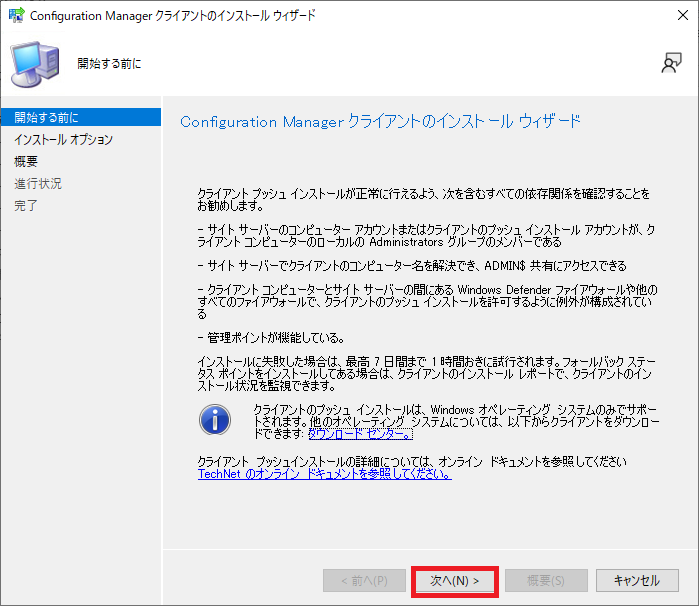Click the 進行状況 step in the sidebar
699x606 pixels.
38,184
